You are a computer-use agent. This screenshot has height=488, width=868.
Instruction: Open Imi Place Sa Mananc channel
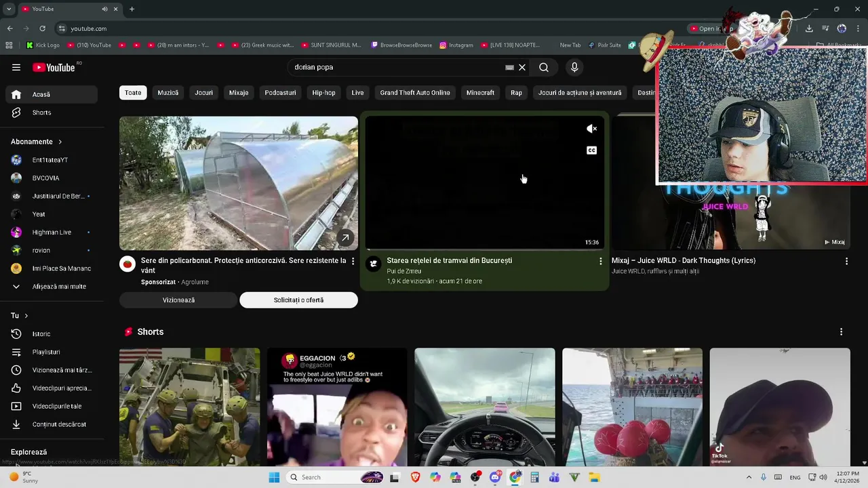tap(52, 268)
